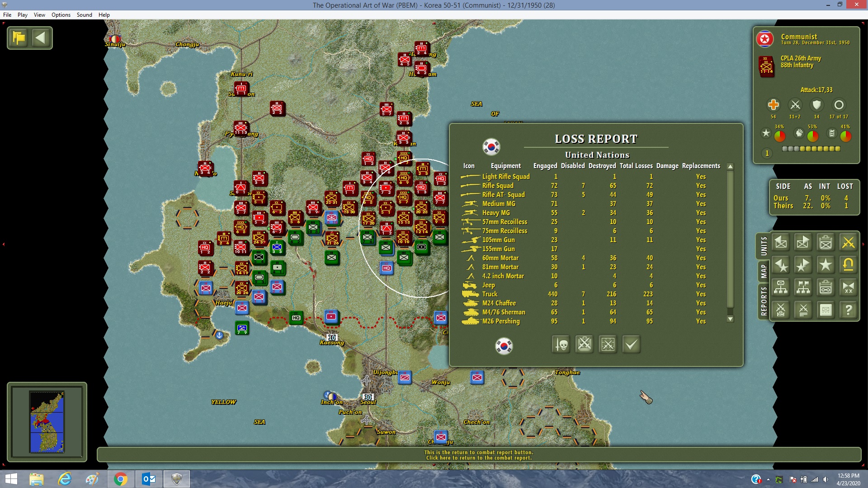The width and height of the screenshot is (868, 488).
Task: Click the skull and dagger loss button
Action: pos(561,344)
